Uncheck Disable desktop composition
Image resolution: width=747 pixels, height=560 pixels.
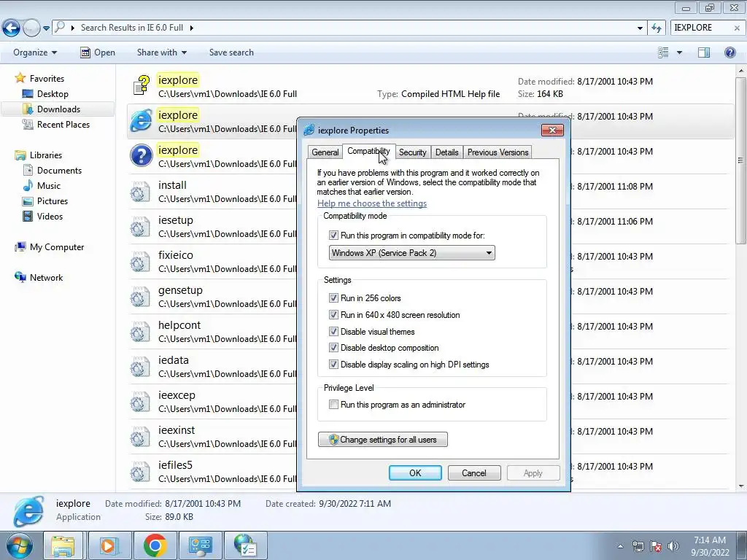tap(333, 348)
